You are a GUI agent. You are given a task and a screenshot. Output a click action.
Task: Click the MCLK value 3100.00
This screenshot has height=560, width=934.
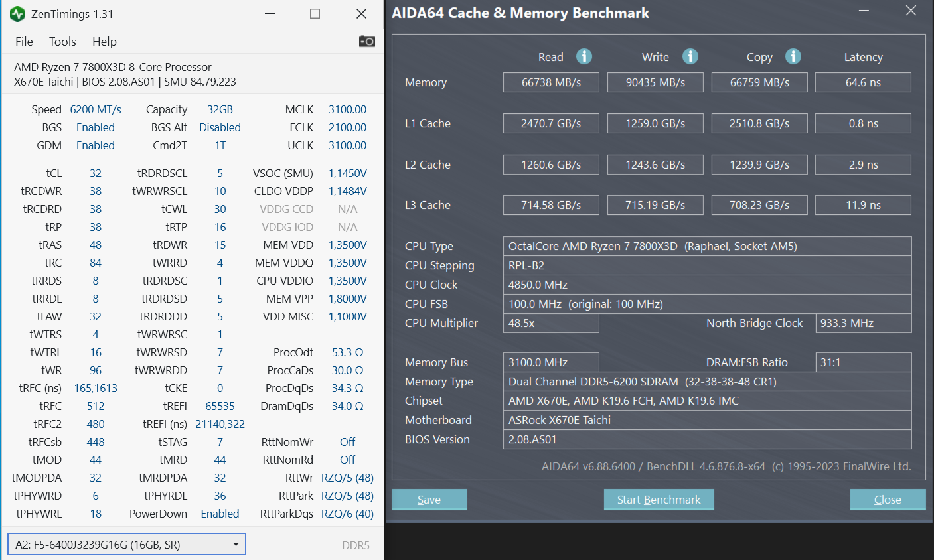click(x=348, y=109)
